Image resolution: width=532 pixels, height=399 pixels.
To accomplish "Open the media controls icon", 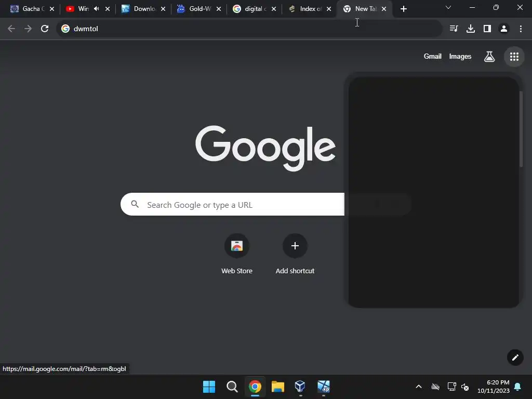I will [x=454, y=29].
